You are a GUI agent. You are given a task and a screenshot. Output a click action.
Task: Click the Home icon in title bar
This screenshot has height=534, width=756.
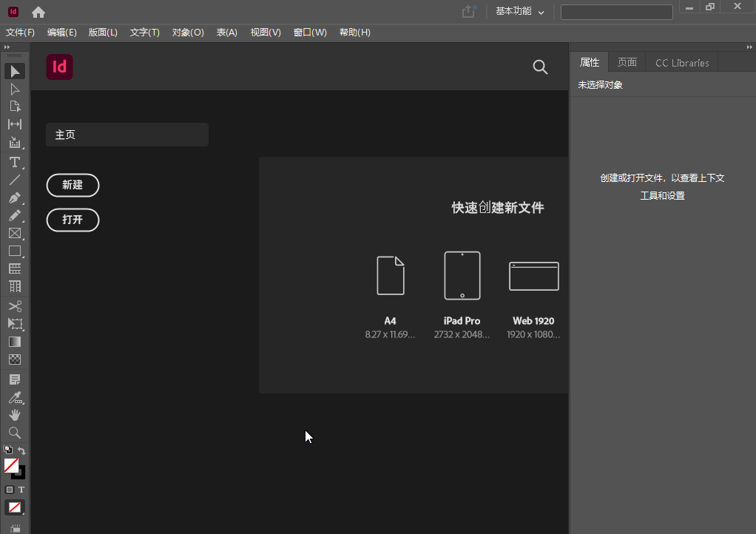[38, 12]
